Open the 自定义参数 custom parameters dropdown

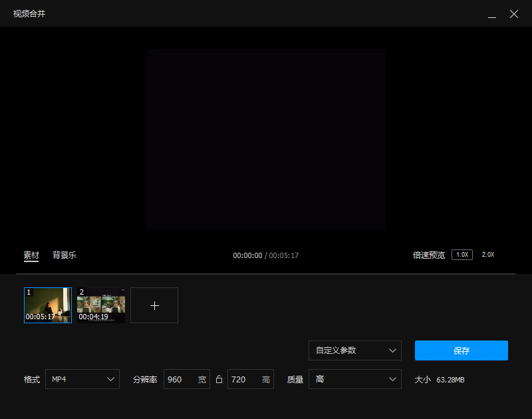coord(354,350)
